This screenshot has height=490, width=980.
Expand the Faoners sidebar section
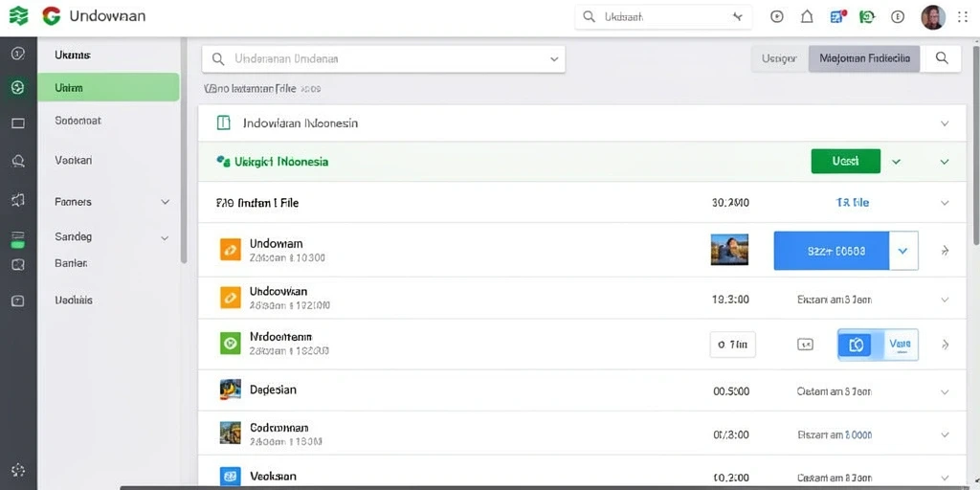(x=165, y=202)
